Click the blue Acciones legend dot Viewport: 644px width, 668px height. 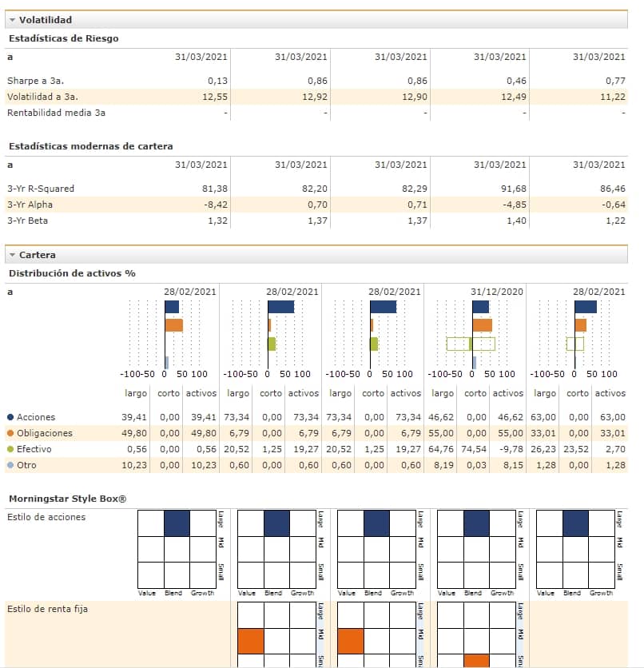click(10, 417)
